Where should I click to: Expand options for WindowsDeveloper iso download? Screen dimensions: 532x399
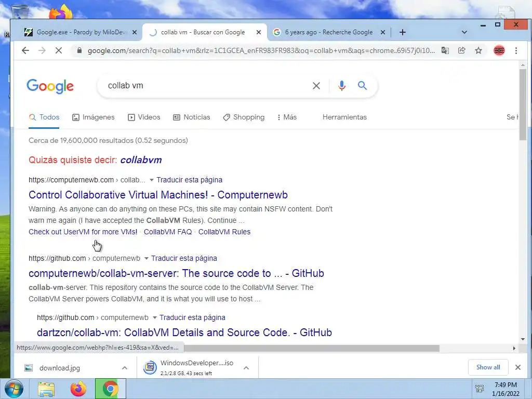click(x=246, y=368)
